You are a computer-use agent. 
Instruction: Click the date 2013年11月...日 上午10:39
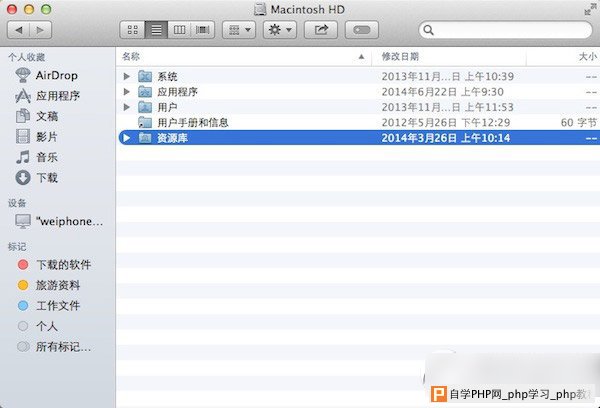click(x=448, y=77)
